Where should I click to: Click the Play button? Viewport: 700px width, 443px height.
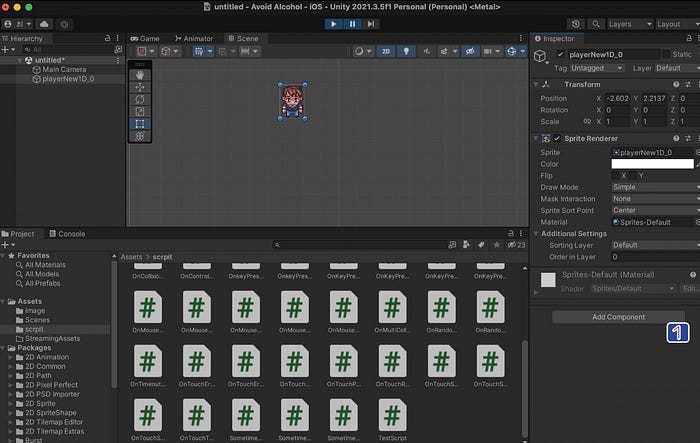333,24
